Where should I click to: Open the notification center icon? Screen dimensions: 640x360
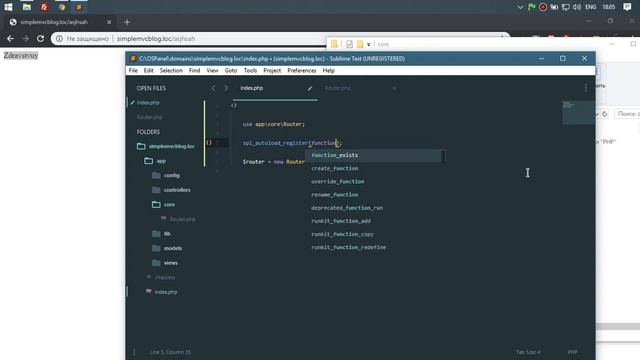627,7
